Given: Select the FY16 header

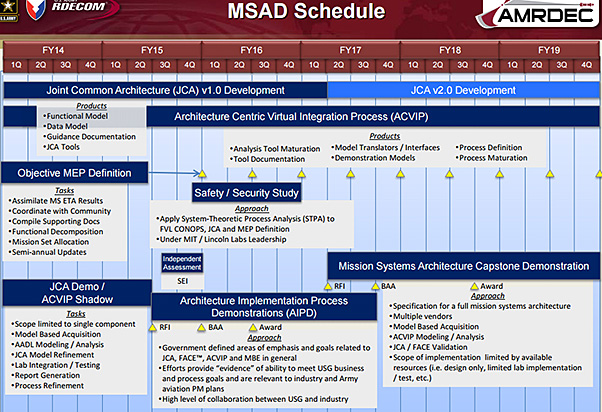Looking at the screenshot, I should 251,50.
